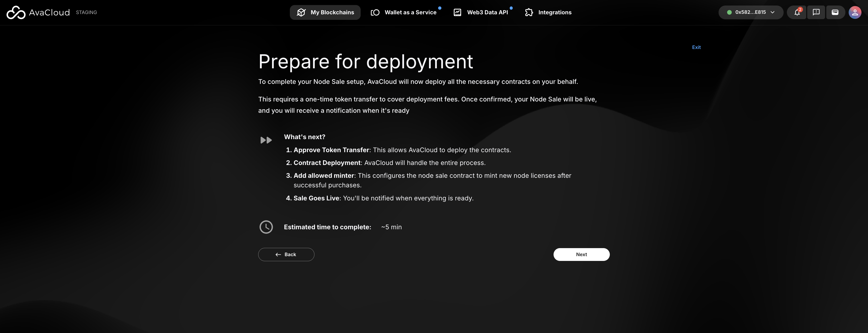Open the user profile avatar
868x333 pixels.
coord(854,13)
